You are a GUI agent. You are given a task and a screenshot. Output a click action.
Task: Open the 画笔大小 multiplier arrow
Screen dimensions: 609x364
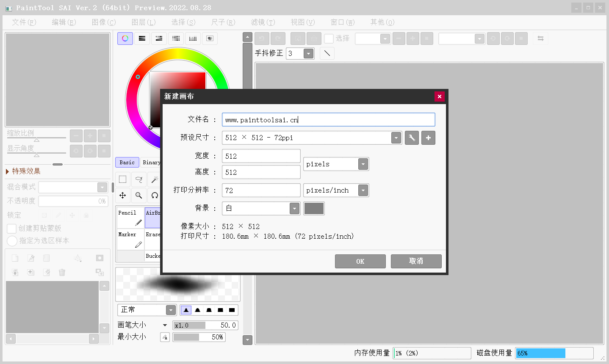[x=165, y=325]
